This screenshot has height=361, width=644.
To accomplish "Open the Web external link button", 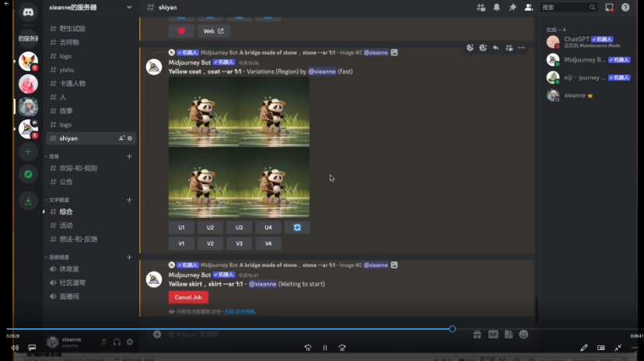I will click(213, 31).
